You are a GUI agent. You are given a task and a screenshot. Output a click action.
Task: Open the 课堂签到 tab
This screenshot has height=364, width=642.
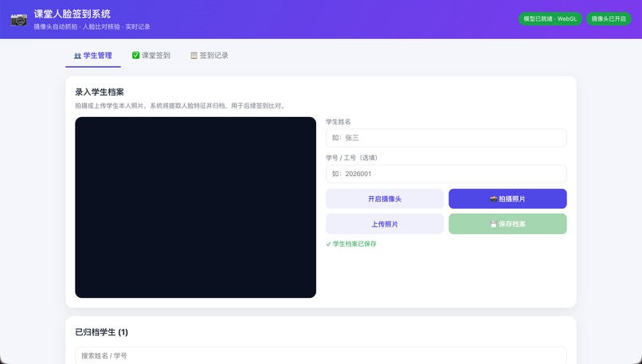[x=151, y=56]
